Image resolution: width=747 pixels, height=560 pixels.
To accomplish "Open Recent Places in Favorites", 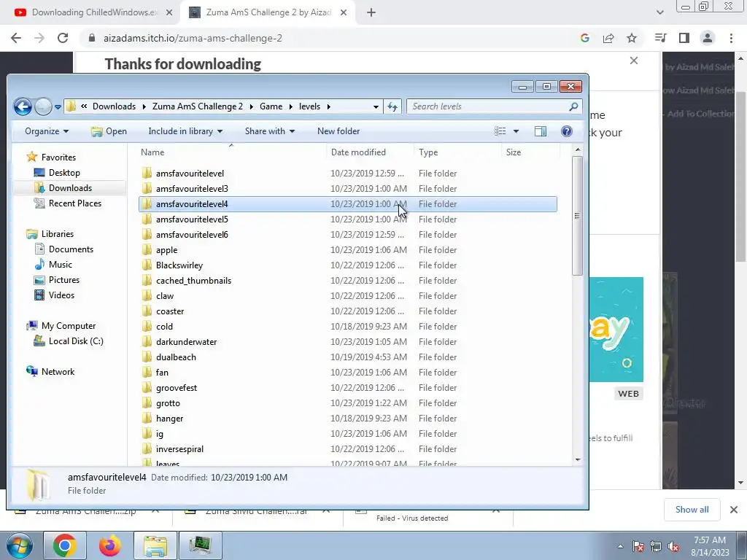I will pos(75,203).
